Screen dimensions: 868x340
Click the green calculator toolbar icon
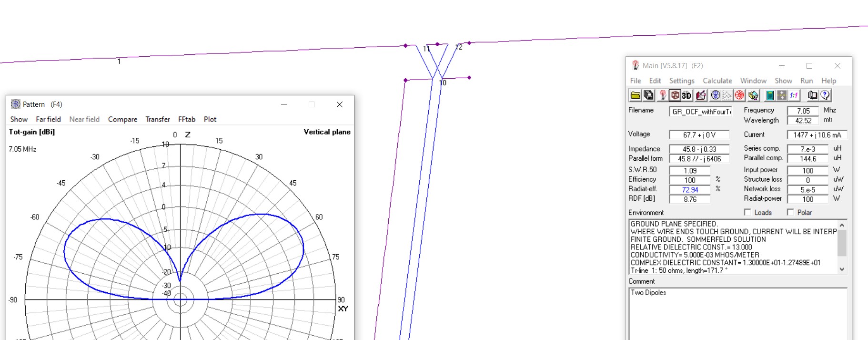click(769, 95)
